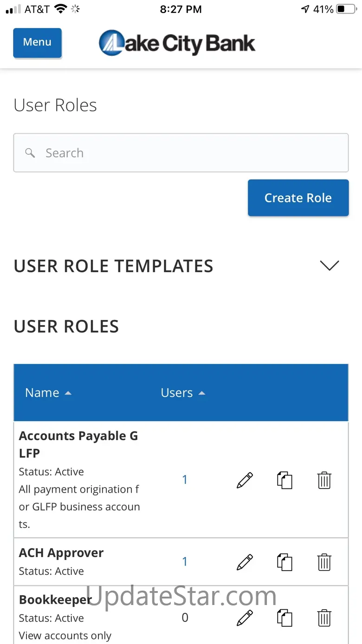362x644 pixels.
Task: Focus the Search input field
Action: 186,153
